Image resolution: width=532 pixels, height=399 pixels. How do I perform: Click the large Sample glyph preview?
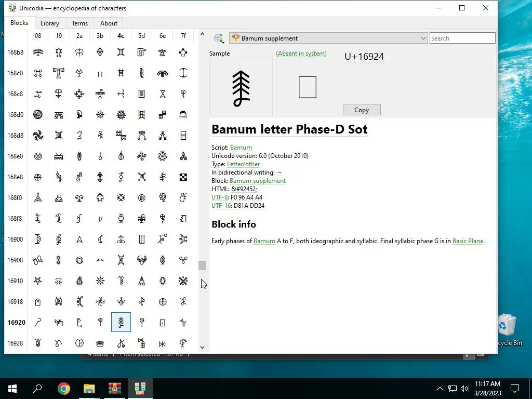click(241, 87)
